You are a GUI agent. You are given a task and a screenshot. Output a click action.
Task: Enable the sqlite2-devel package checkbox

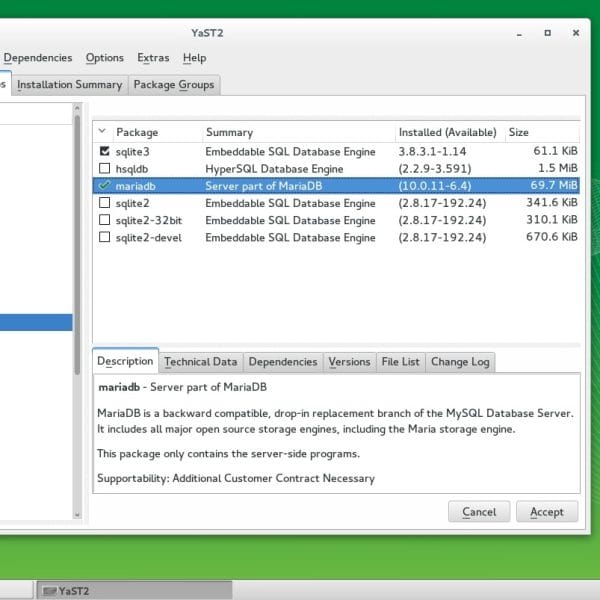click(104, 237)
